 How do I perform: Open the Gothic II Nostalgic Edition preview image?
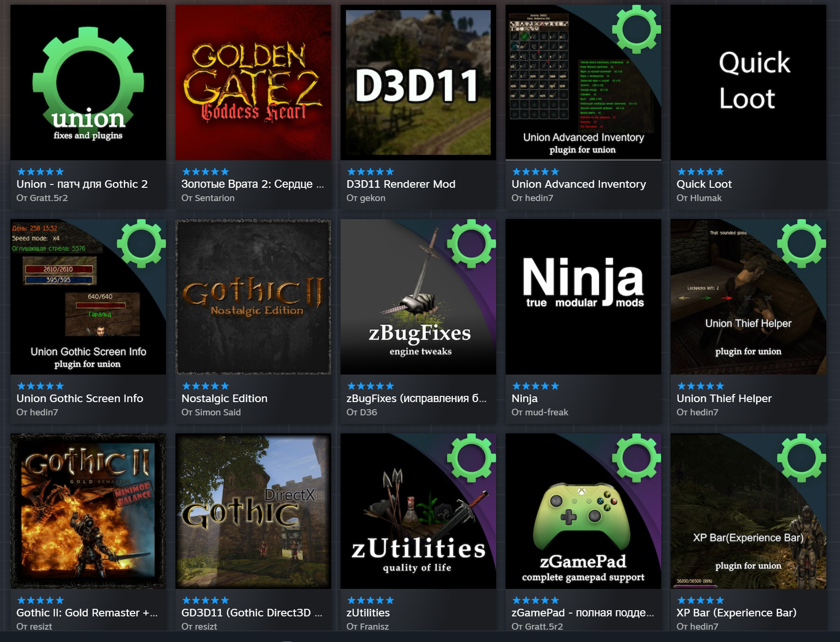coord(253,297)
